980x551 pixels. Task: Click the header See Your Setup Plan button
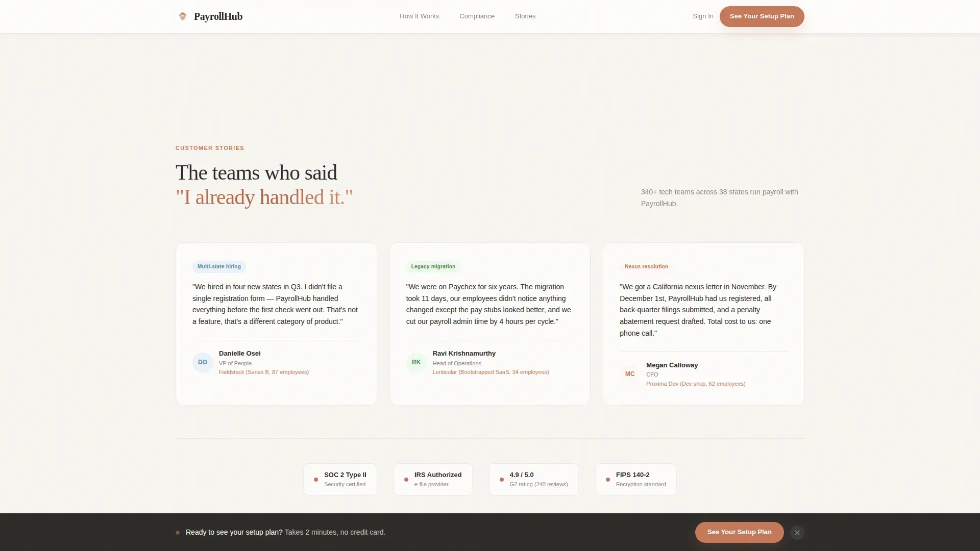(762, 16)
